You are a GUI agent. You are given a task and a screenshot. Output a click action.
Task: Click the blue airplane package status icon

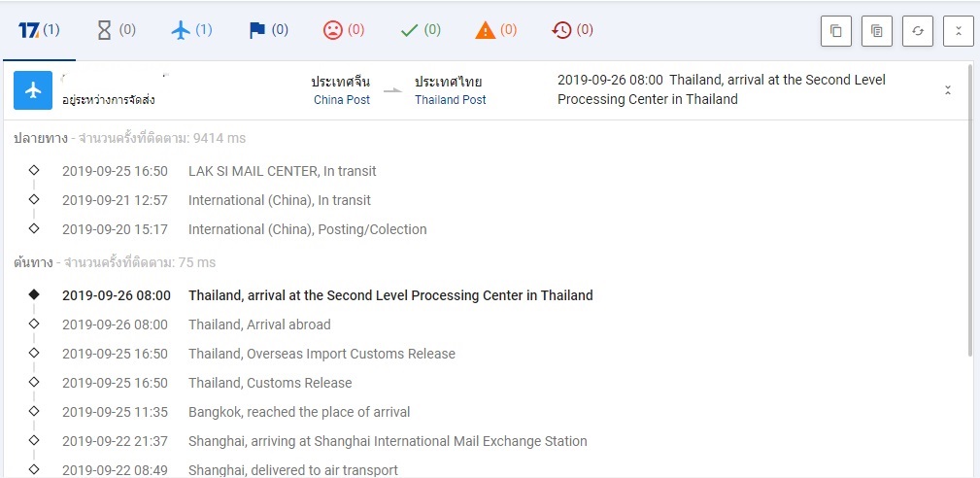coord(33,90)
